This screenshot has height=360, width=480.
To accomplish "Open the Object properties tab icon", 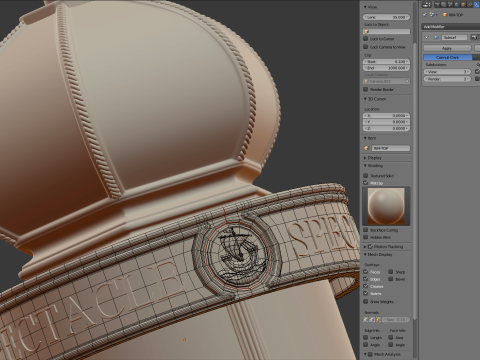I will (x=463, y=5).
